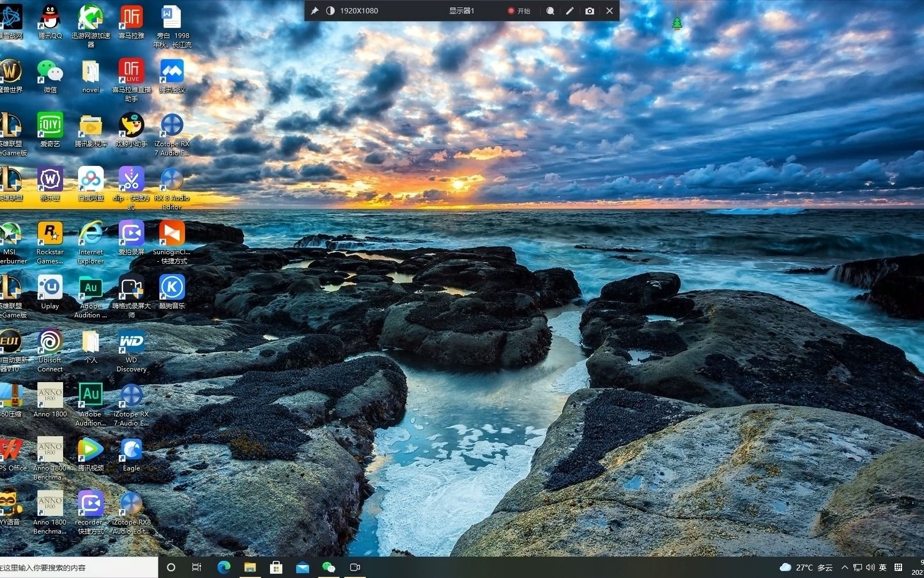Open recorder 快捷方式 shortcut

pyautogui.click(x=91, y=512)
